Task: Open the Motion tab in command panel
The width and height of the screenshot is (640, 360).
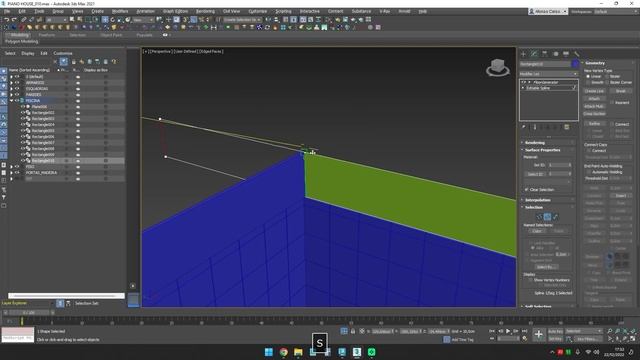Action: click(555, 54)
